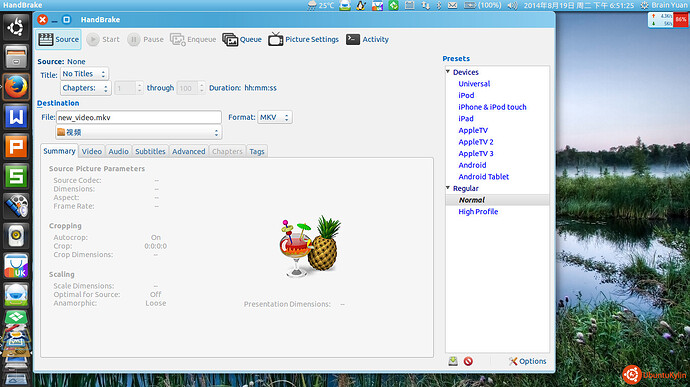Viewport: 690px width, 387px height.
Task: Select the iPod preset
Action: click(466, 95)
